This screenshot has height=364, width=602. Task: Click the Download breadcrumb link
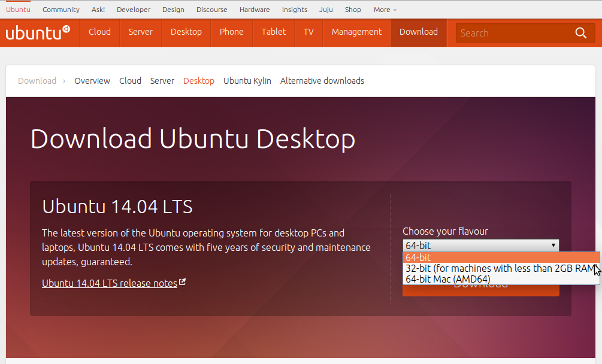pos(37,81)
